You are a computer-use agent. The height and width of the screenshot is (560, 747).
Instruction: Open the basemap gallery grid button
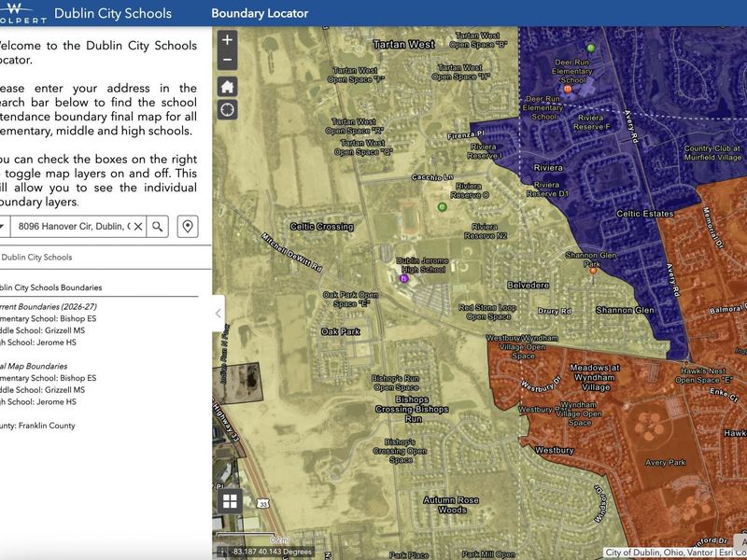point(230,501)
